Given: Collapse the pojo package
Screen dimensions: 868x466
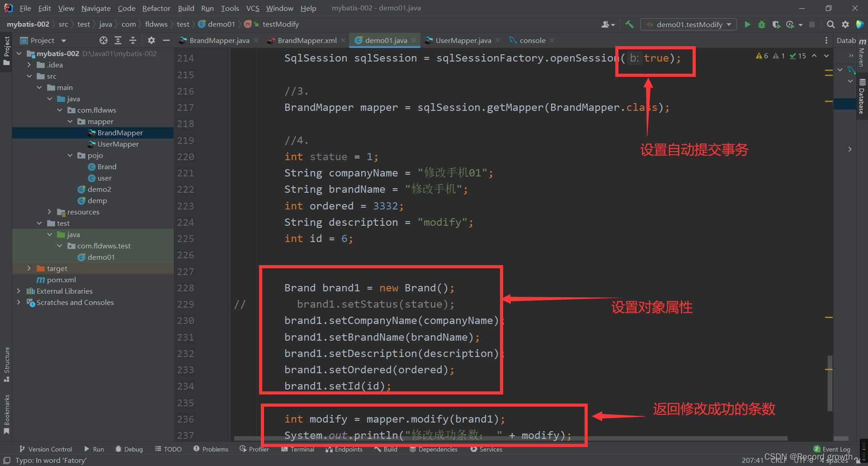Looking at the screenshot, I should tap(70, 155).
